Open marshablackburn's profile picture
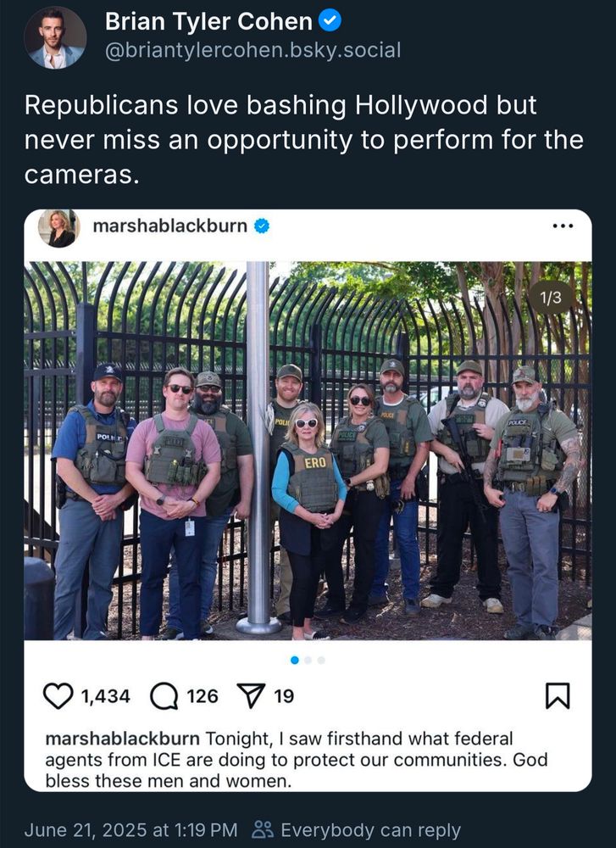Image resolution: width=616 pixels, height=848 pixels. click(59, 228)
